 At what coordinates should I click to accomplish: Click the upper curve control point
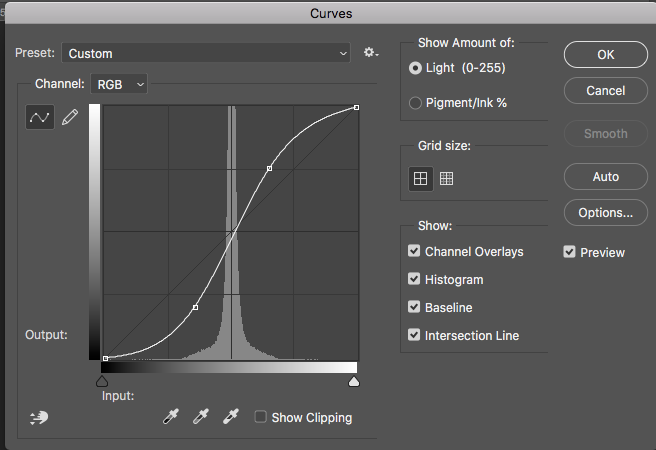pyautogui.click(x=269, y=168)
